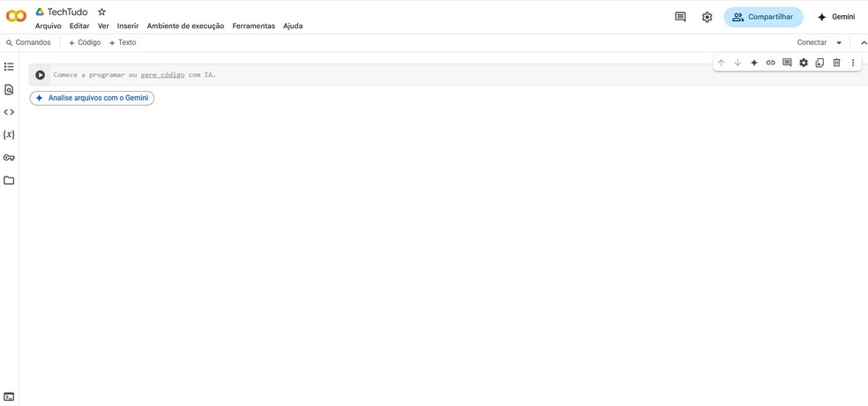Open the Comandos search palette
The image size is (868, 406).
click(28, 42)
